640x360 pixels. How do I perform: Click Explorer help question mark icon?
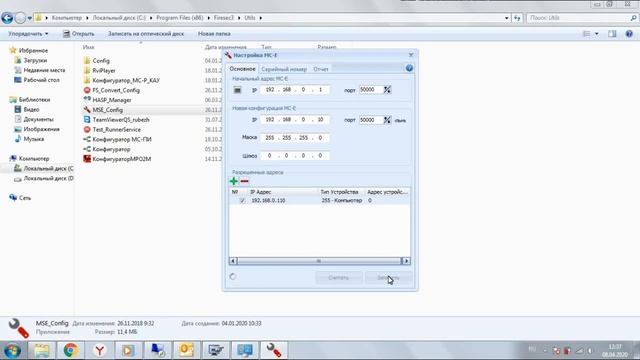click(629, 34)
